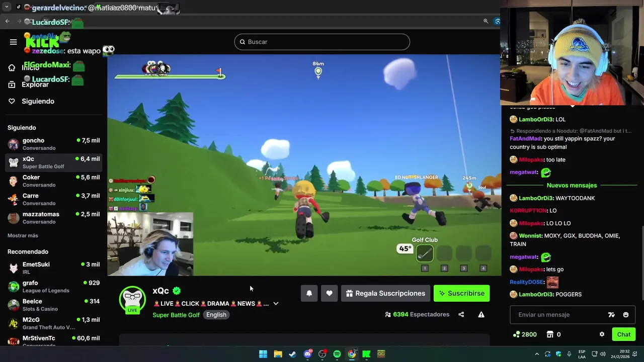Open EmetSuki recommended channel

(x=53, y=268)
